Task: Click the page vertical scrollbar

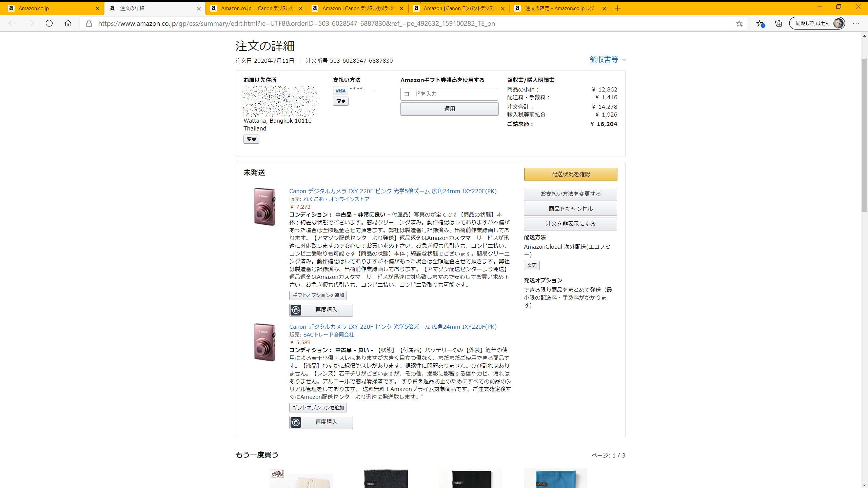Action: pos(864,136)
